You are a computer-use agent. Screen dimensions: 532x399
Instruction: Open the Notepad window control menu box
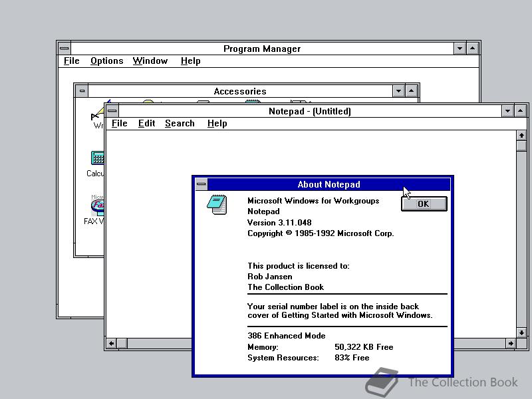coord(112,111)
